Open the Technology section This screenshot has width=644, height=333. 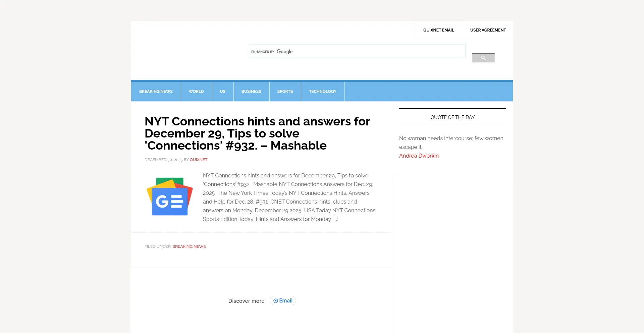322,92
